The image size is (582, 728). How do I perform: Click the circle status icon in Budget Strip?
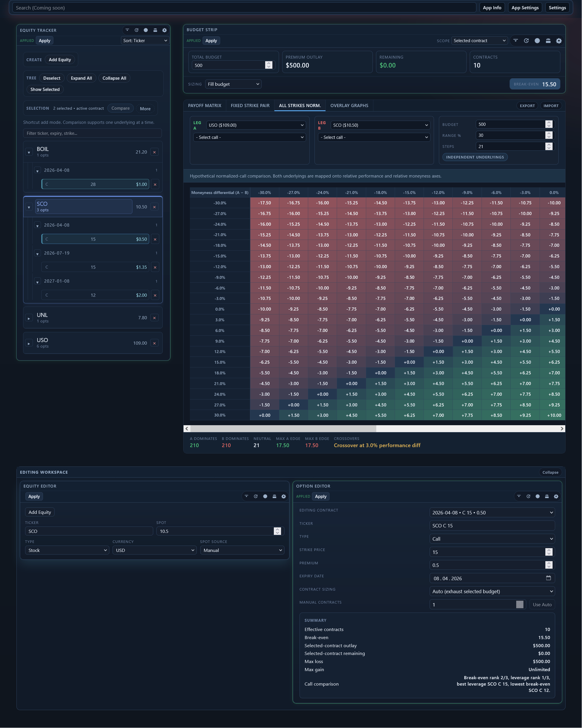(x=537, y=40)
